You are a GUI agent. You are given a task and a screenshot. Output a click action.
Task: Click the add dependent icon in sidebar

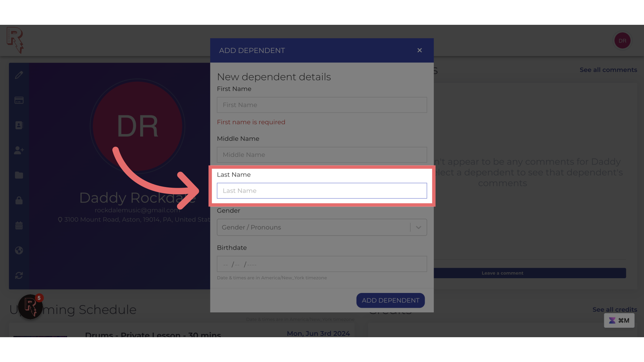click(19, 150)
